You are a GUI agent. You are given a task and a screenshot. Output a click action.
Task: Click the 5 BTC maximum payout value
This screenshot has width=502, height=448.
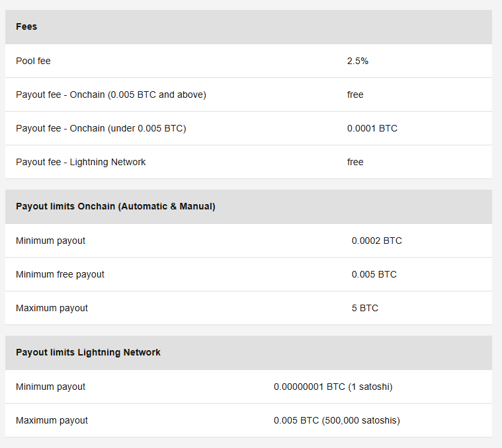click(365, 308)
